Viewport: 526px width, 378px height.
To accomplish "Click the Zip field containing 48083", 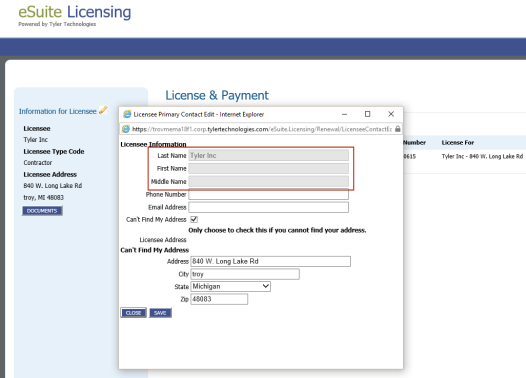I will pos(219,299).
